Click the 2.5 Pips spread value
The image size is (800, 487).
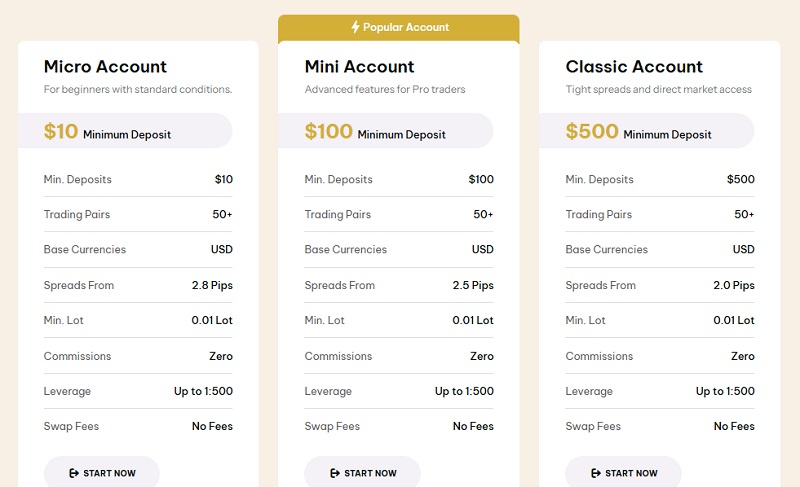coord(473,286)
